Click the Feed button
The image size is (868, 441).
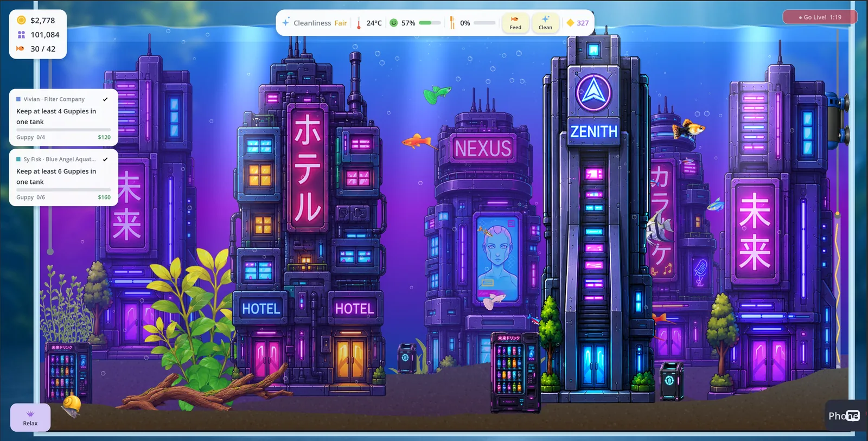[515, 23]
